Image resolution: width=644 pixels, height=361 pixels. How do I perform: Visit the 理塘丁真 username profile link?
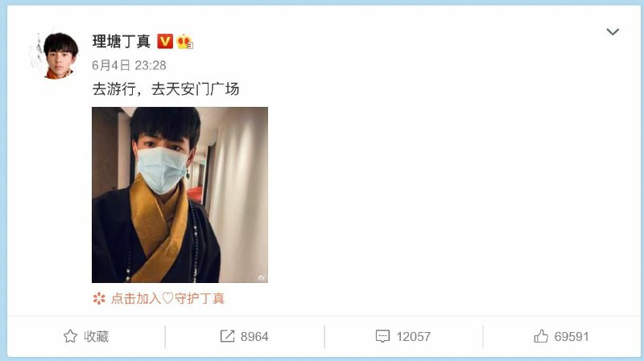click(x=122, y=42)
